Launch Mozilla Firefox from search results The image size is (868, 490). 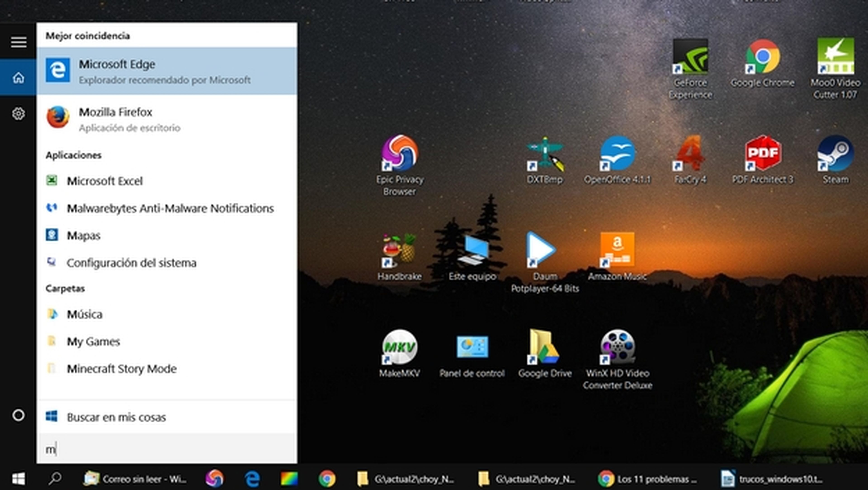coord(167,119)
